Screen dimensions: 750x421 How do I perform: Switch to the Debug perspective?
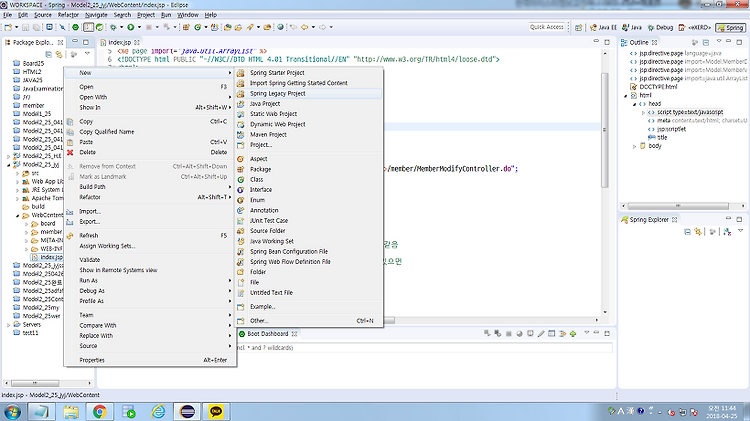click(x=660, y=28)
